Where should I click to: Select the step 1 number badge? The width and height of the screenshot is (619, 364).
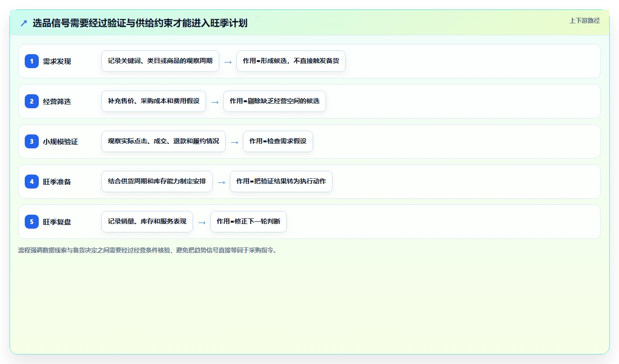click(32, 61)
